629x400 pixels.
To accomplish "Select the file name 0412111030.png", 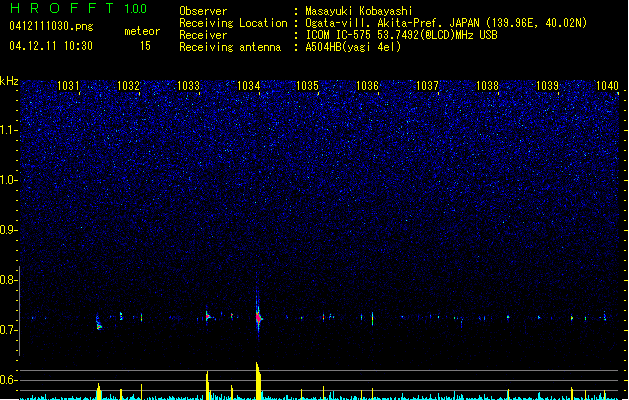I will [x=51, y=26].
